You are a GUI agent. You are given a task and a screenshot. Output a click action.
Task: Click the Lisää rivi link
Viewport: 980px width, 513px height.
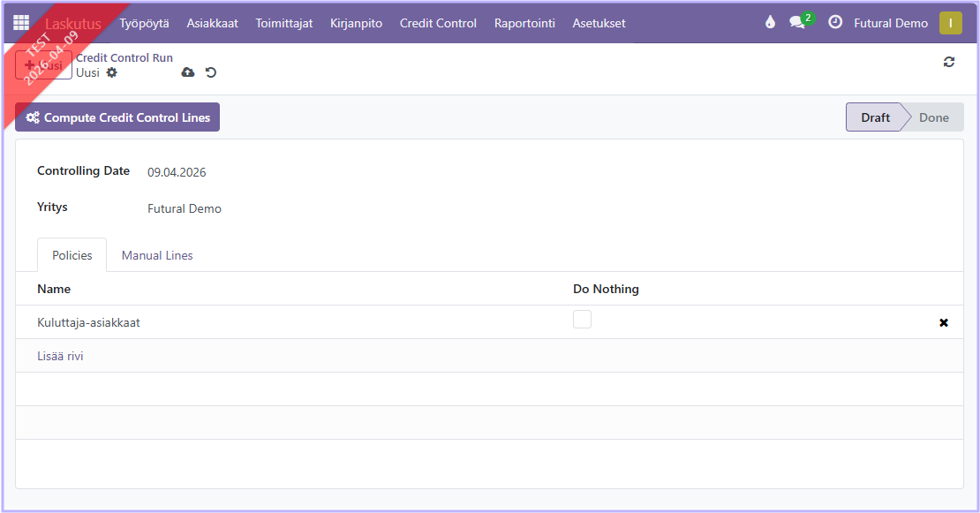click(60, 357)
